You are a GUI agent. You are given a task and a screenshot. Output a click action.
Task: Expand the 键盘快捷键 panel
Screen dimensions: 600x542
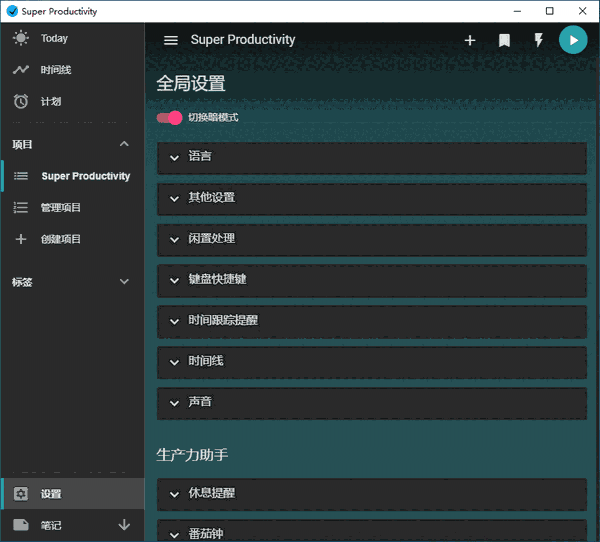(x=372, y=281)
